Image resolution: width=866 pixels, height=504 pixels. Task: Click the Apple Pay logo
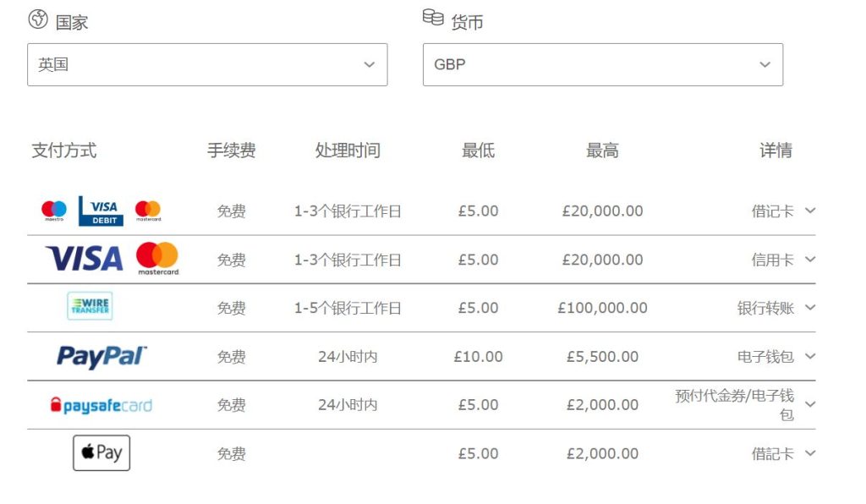coord(101,452)
